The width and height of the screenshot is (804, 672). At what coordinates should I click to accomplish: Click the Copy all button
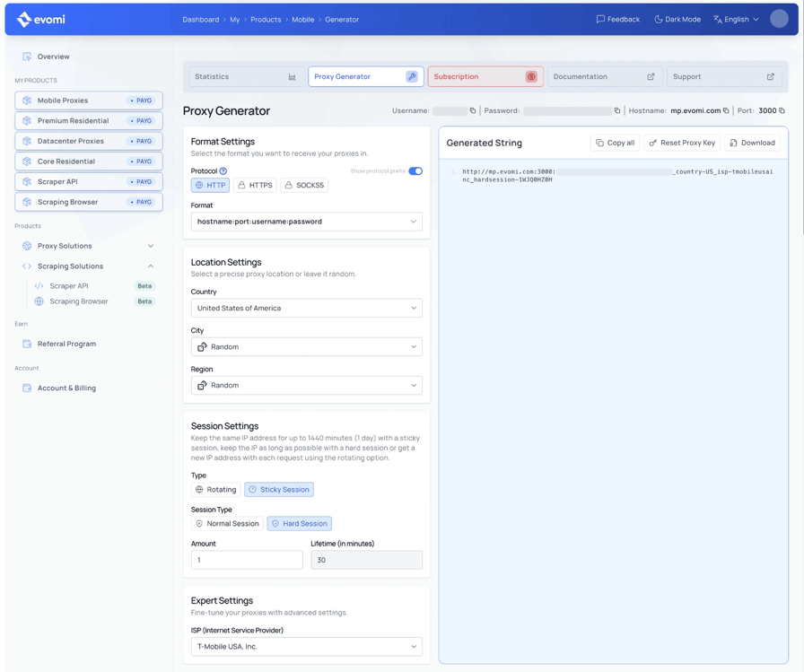(x=615, y=143)
